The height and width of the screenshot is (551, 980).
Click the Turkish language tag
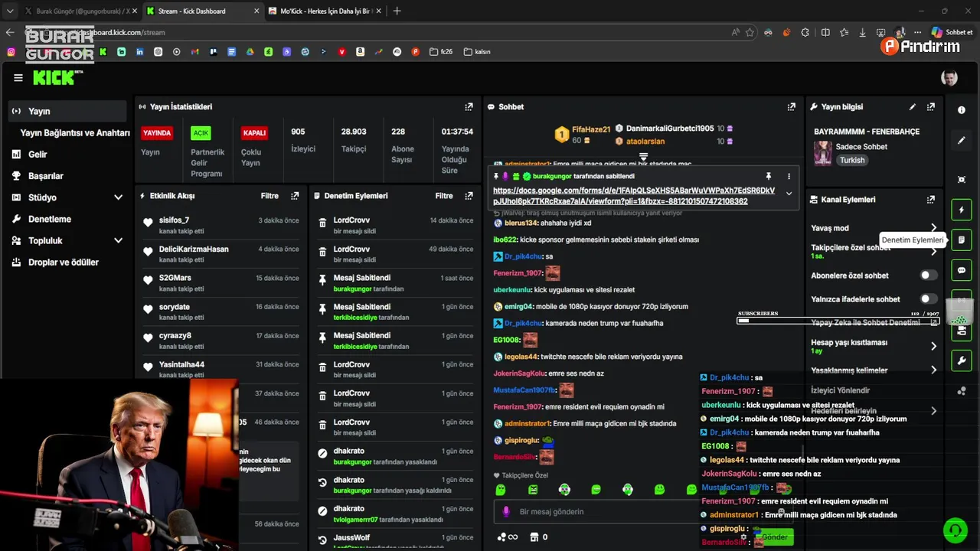point(852,161)
